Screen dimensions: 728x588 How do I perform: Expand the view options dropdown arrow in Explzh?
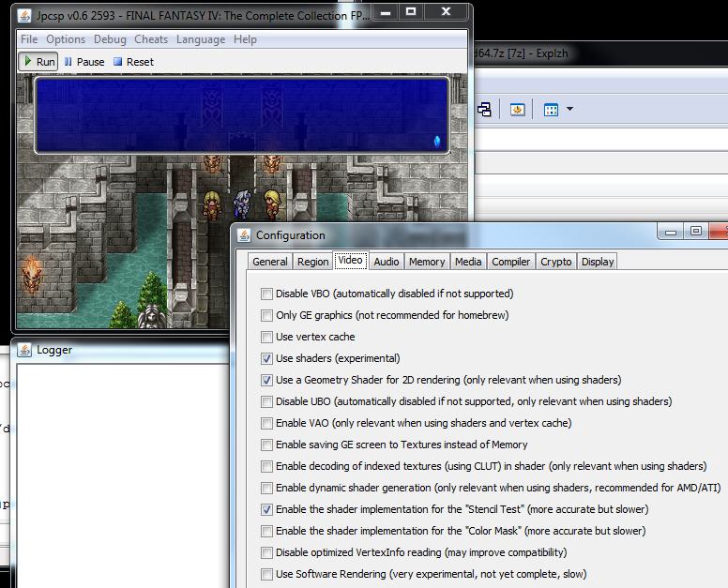click(x=569, y=110)
